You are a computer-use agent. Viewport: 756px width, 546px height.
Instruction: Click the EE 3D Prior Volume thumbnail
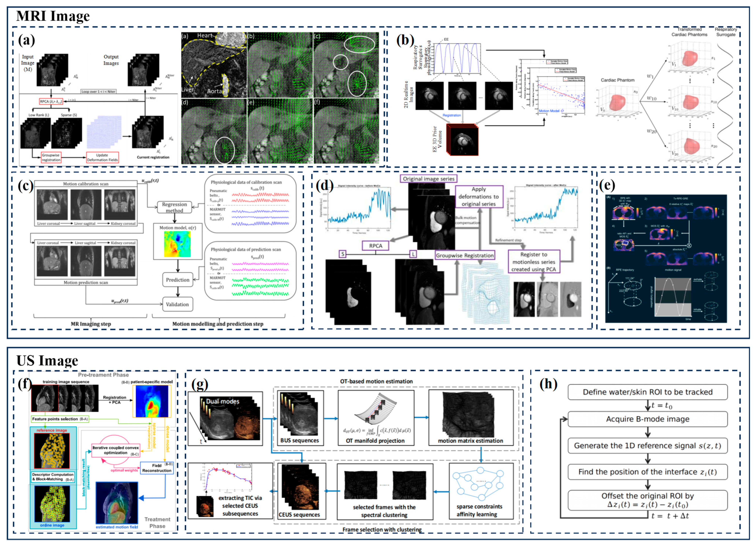463,140
